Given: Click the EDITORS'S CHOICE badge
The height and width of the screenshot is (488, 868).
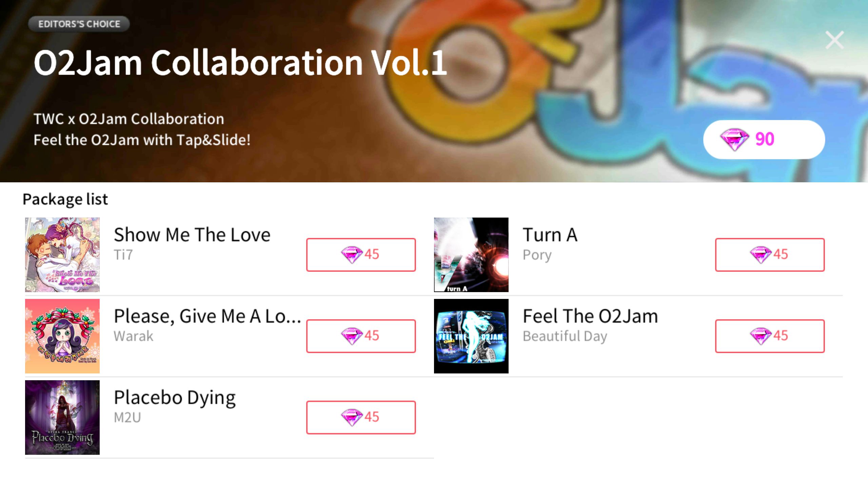Looking at the screenshot, I should pos(79,24).
